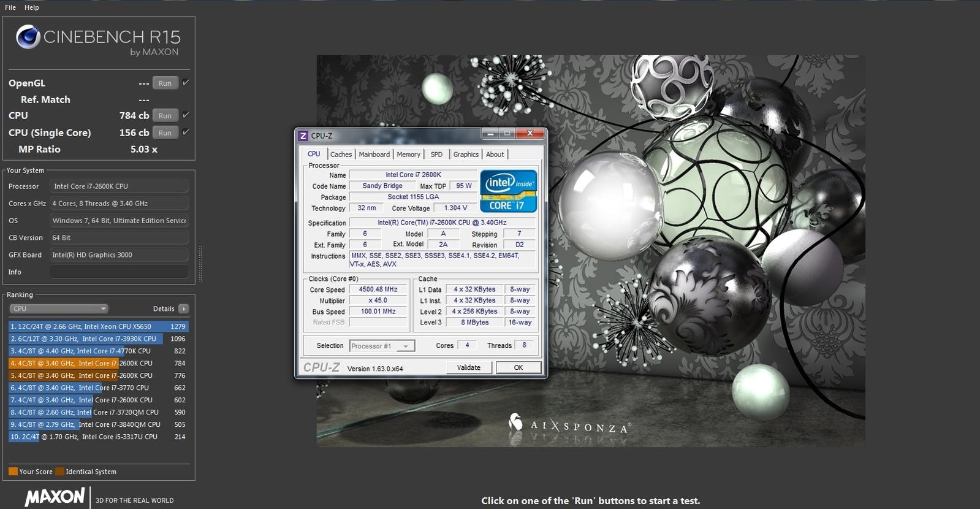Image resolution: width=980 pixels, height=509 pixels.
Task: Run the CPU Single Core test
Action: [x=165, y=132]
